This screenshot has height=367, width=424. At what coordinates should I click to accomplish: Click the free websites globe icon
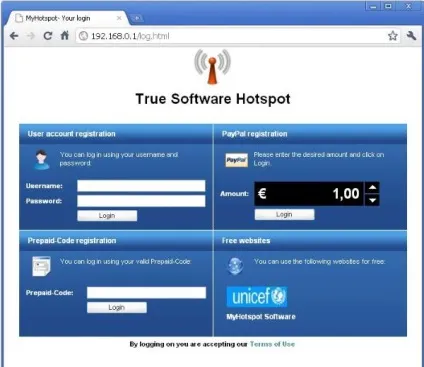(235, 266)
